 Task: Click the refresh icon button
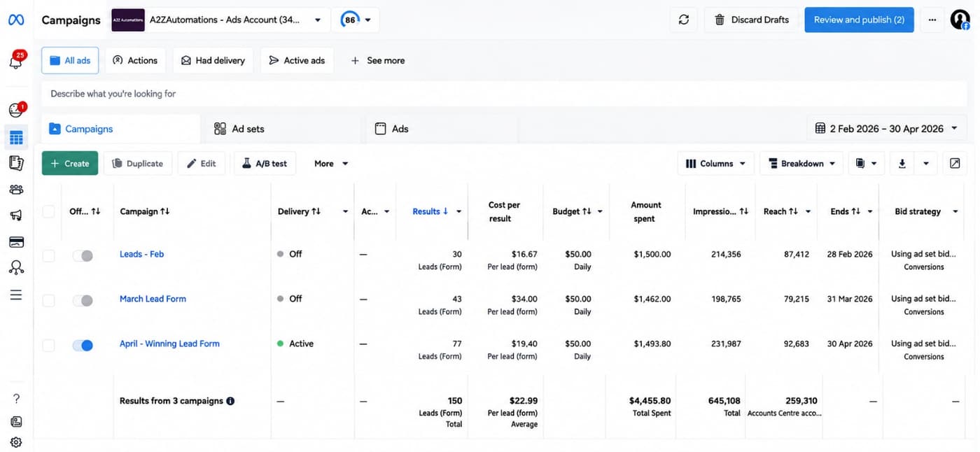(684, 20)
